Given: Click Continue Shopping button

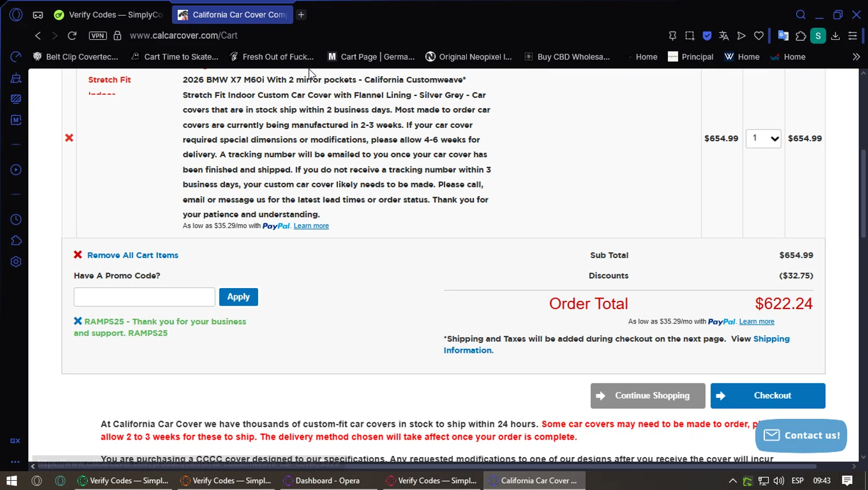Looking at the screenshot, I should tap(648, 396).
